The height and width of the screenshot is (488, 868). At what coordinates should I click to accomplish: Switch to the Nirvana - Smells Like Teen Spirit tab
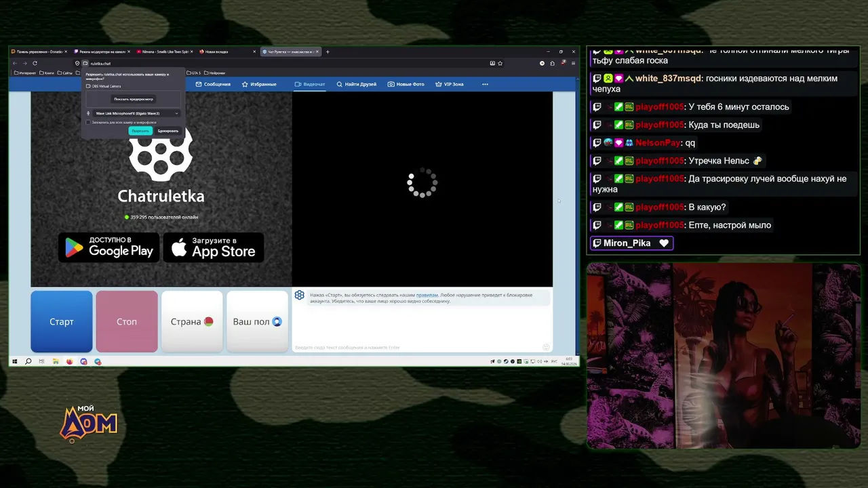click(x=163, y=52)
